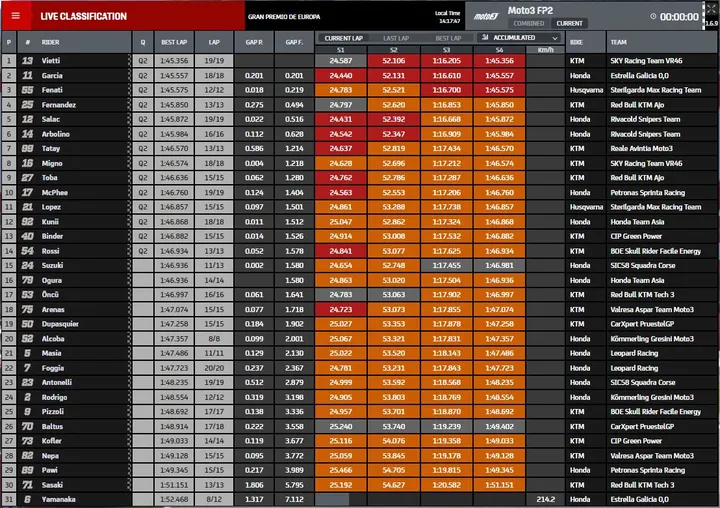Click Suzuki's grey S3 cell 1:17.455
The height and width of the screenshot is (508, 720).
(x=446, y=265)
